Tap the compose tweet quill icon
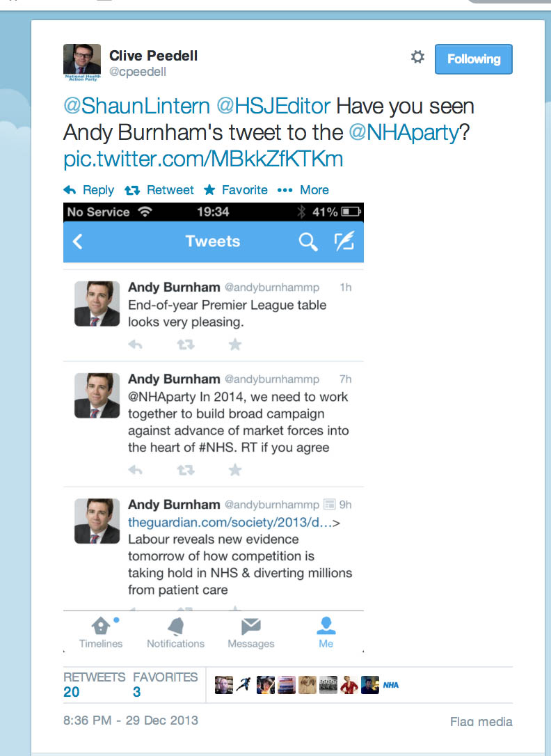 [x=344, y=241]
